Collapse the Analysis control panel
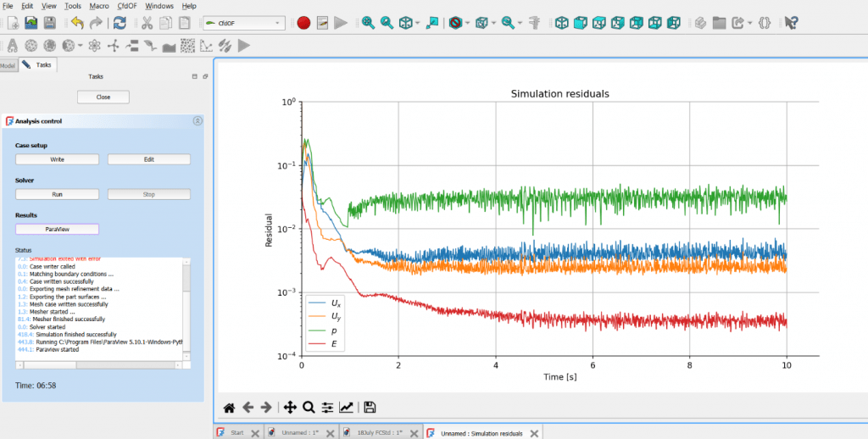The height and width of the screenshot is (439, 868). tap(198, 121)
